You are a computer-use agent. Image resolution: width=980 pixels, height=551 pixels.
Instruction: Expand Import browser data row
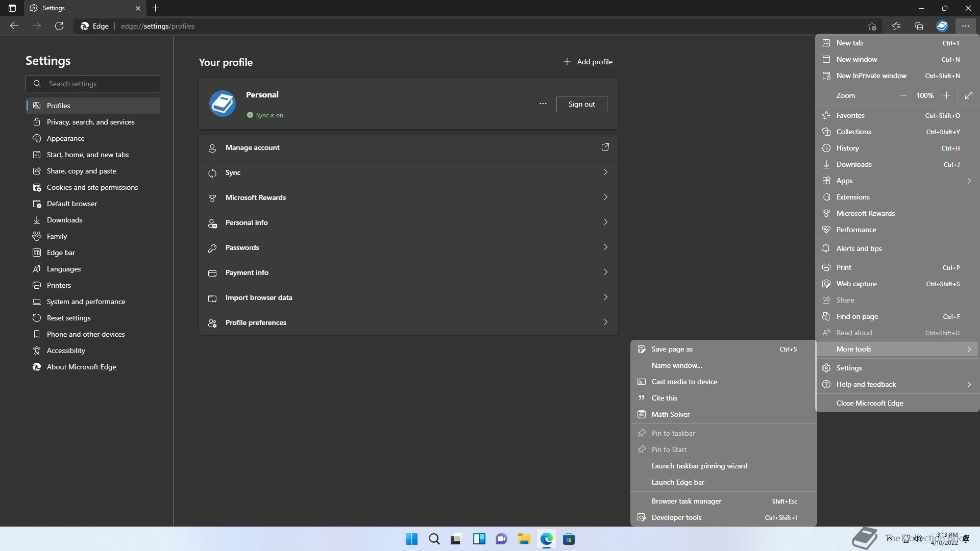408,297
